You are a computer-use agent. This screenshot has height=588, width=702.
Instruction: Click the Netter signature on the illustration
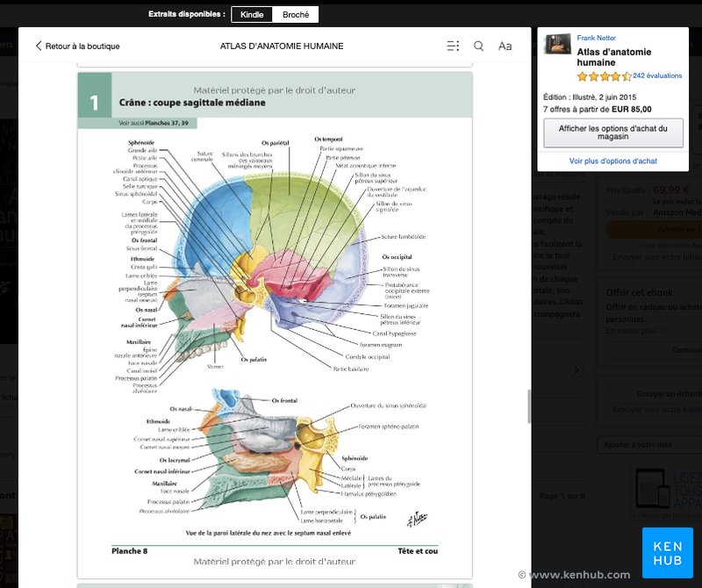point(416,519)
